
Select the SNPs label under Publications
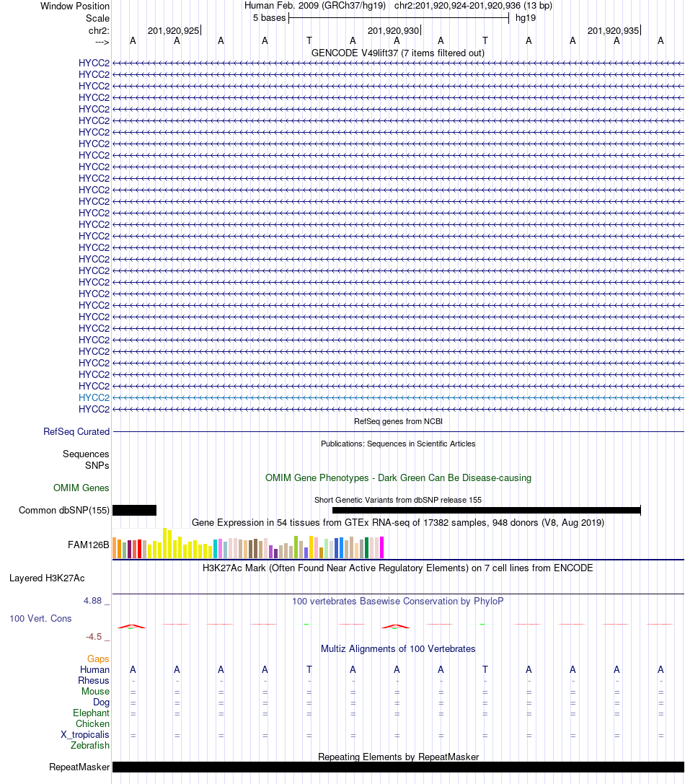97,465
